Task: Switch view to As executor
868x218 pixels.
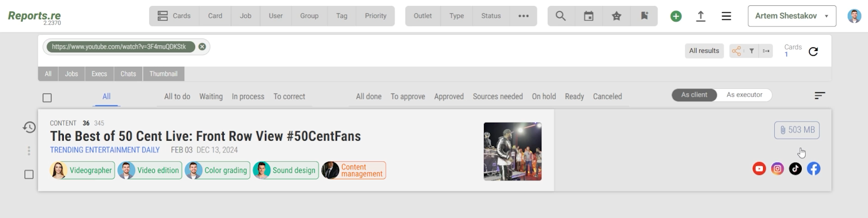Action: click(x=744, y=95)
